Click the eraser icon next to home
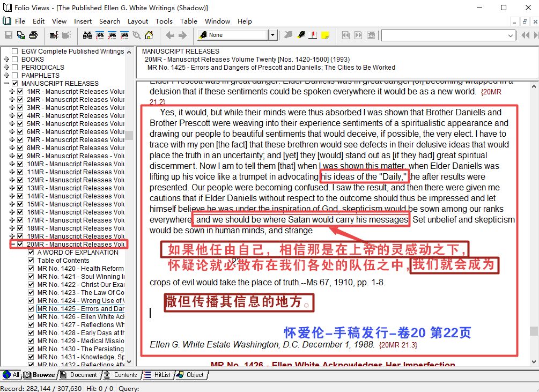Image resolution: width=539 pixels, height=392 pixels. click(x=137, y=35)
